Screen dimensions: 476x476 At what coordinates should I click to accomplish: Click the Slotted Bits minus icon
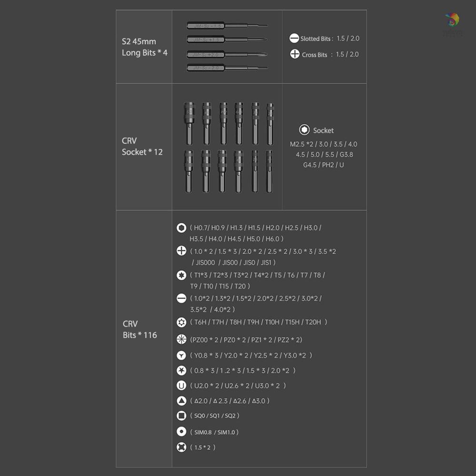294,39
